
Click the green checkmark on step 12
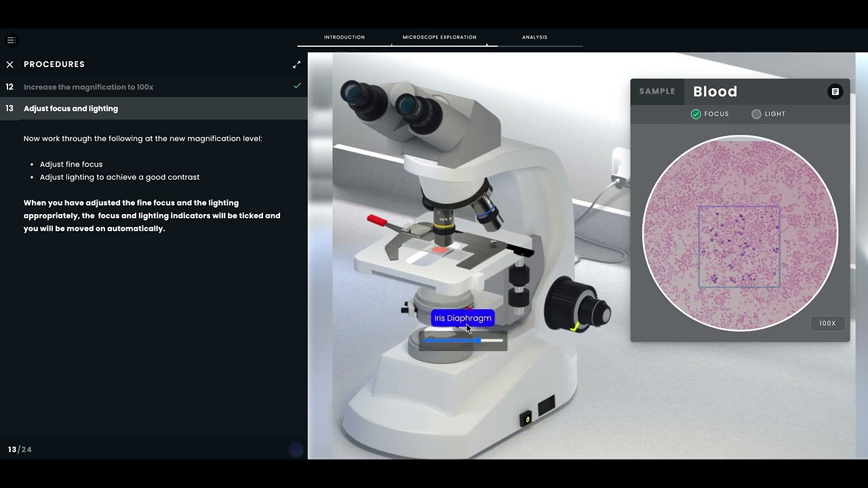297,86
